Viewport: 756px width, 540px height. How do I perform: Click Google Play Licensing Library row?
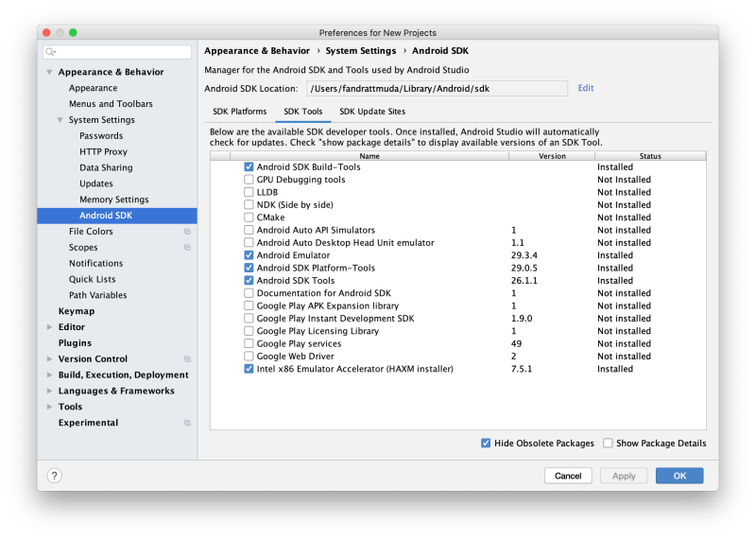(x=458, y=331)
